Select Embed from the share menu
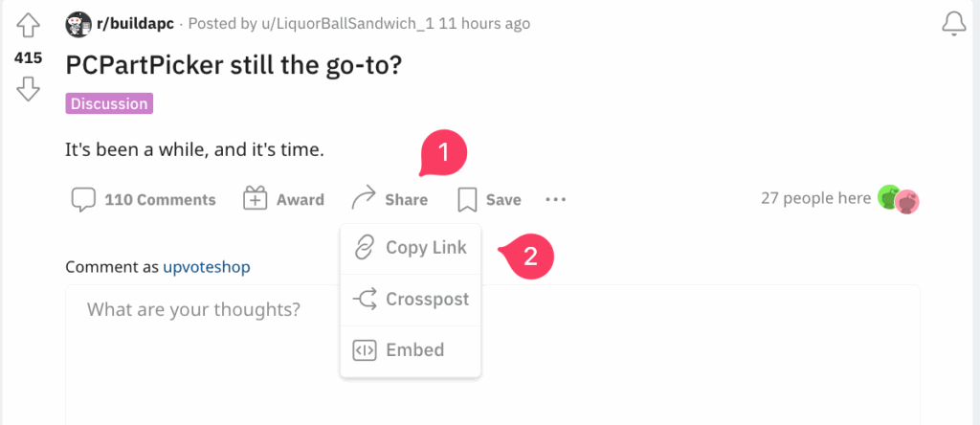Viewport: 980px width, 425px height. [411, 350]
